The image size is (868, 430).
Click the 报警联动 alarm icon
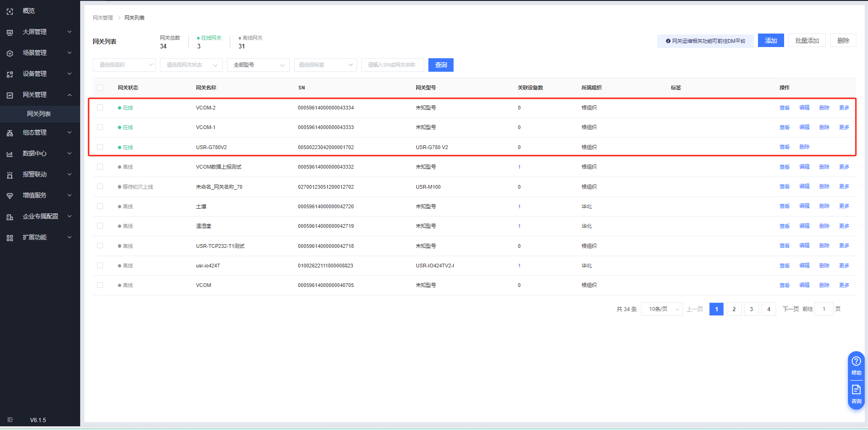click(x=10, y=175)
